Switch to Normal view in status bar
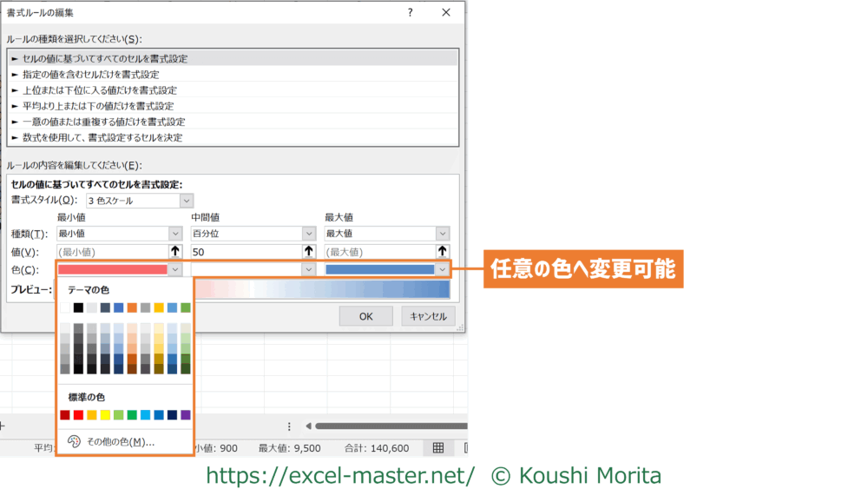 [438, 448]
